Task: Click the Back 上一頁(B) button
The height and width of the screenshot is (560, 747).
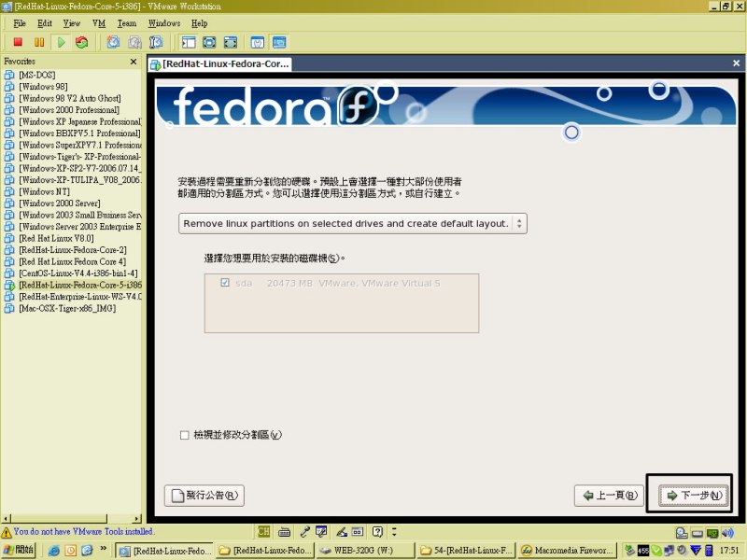Action: (x=610, y=496)
